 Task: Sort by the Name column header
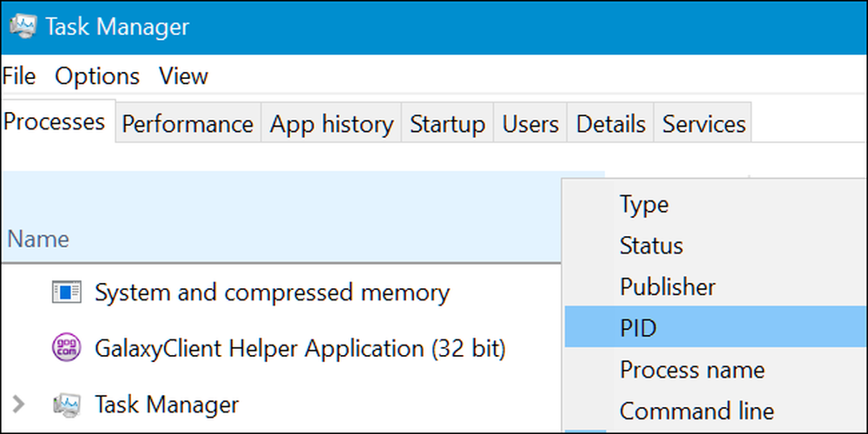pyautogui.click(x=38, y=240)
